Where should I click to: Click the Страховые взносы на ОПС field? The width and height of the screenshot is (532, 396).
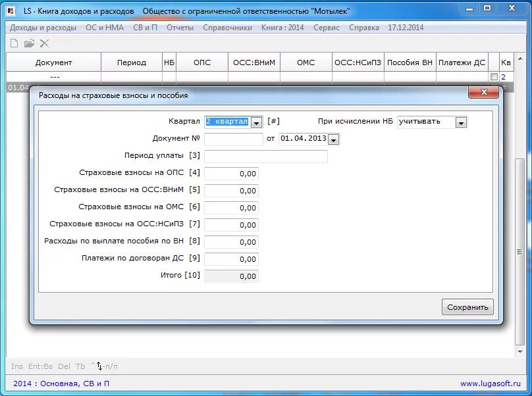click(x=231, y=174)
